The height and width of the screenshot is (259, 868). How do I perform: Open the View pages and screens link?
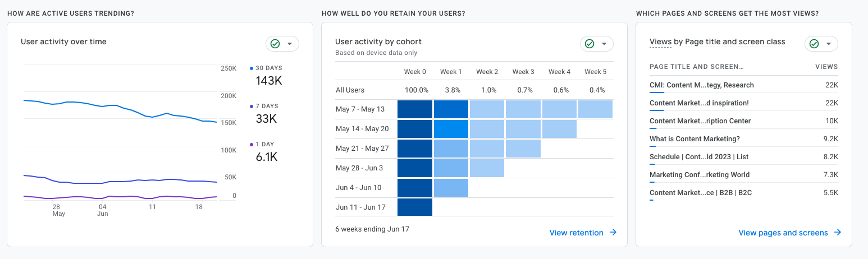(783, 233)
